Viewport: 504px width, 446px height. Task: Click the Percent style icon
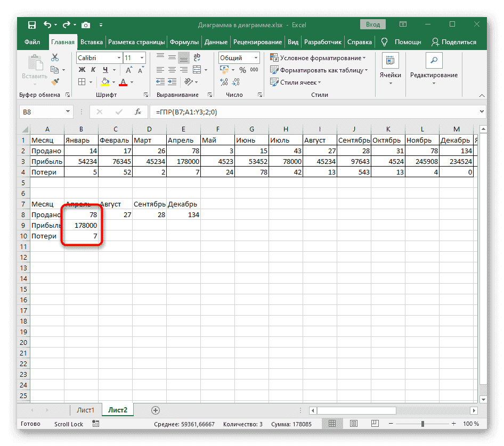(242, 70)
